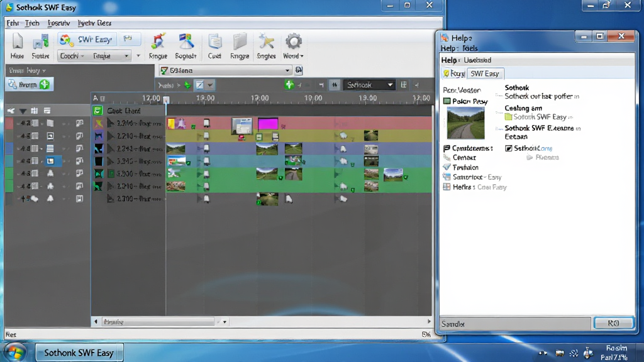Image resolution: width=644 pixels, height=362 pixels.
Task: Toggle the highlighted arrows button left of the Sothook dropdown
Action: [335, 85]
